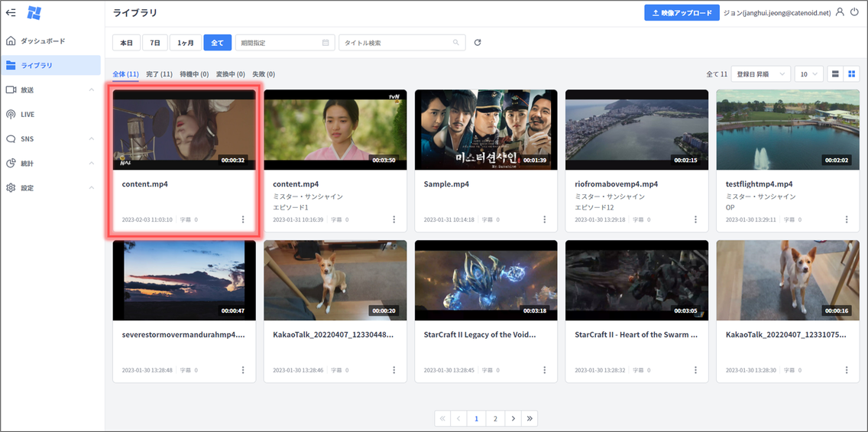Switch to the 失敗 (0) tab

(264, 74)
